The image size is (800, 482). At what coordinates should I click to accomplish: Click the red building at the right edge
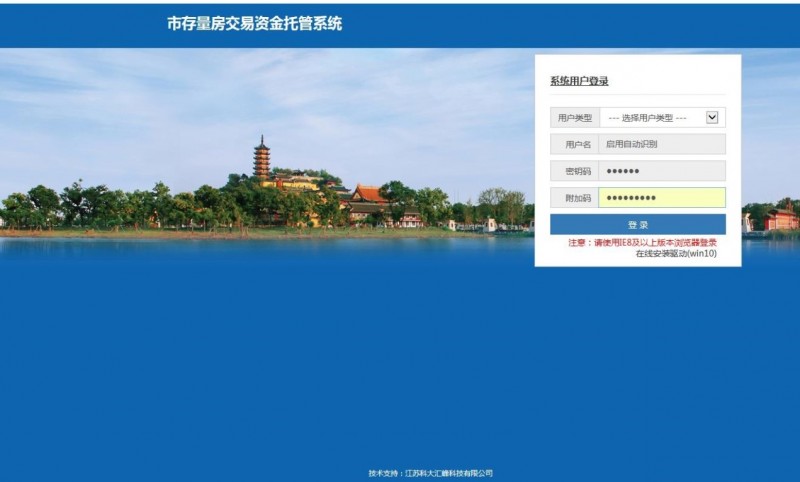[x=780, y=217]
